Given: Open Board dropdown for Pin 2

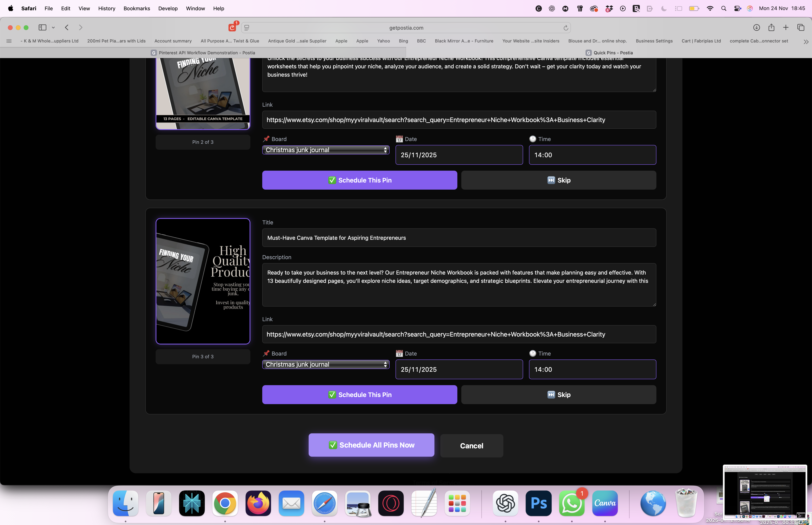Looking at the screenshot, I should [326, 150].
